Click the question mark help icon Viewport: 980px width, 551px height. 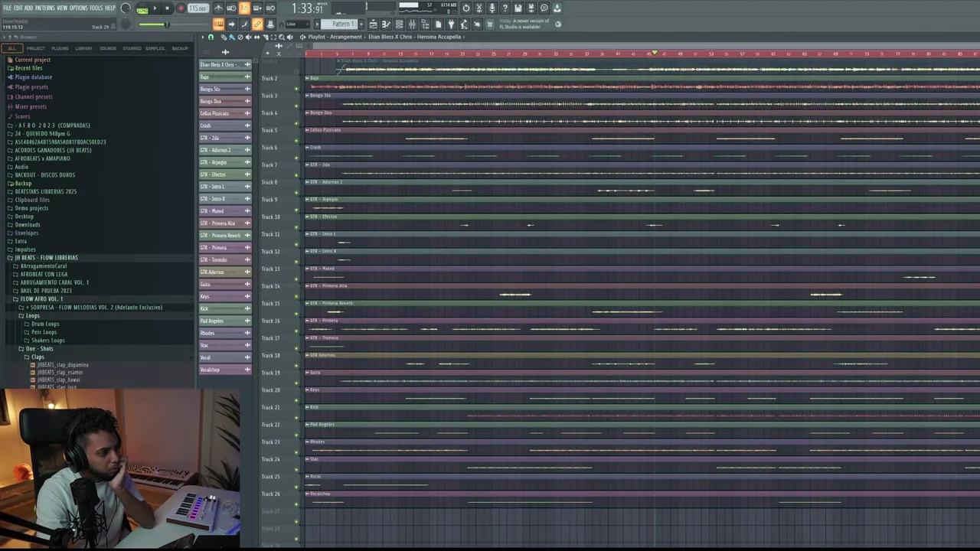click(x=505, y=8)
